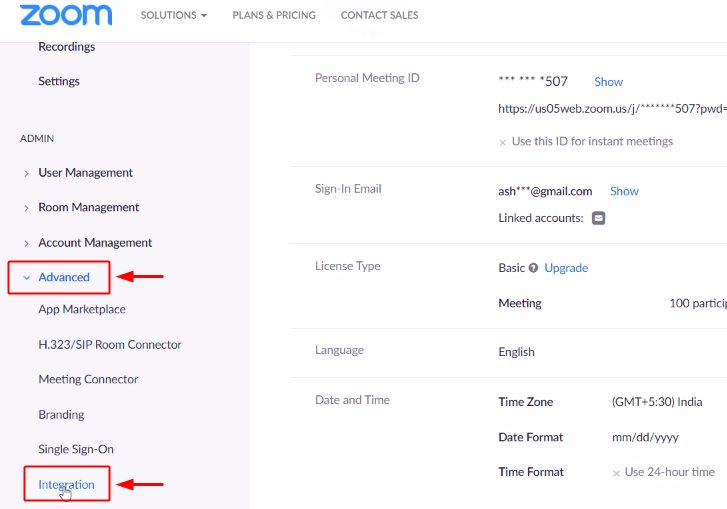Click the Meeting plan label

(520, 303)
